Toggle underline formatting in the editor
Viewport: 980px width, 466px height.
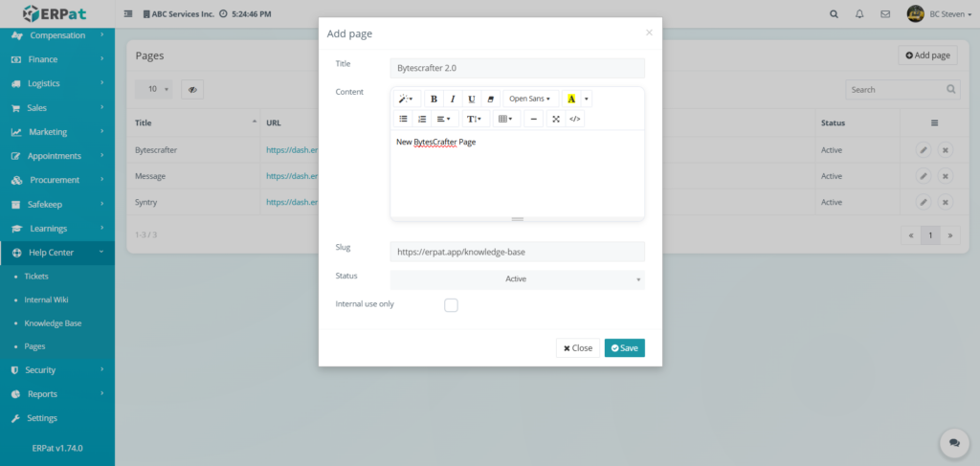(x=472, y=99)
